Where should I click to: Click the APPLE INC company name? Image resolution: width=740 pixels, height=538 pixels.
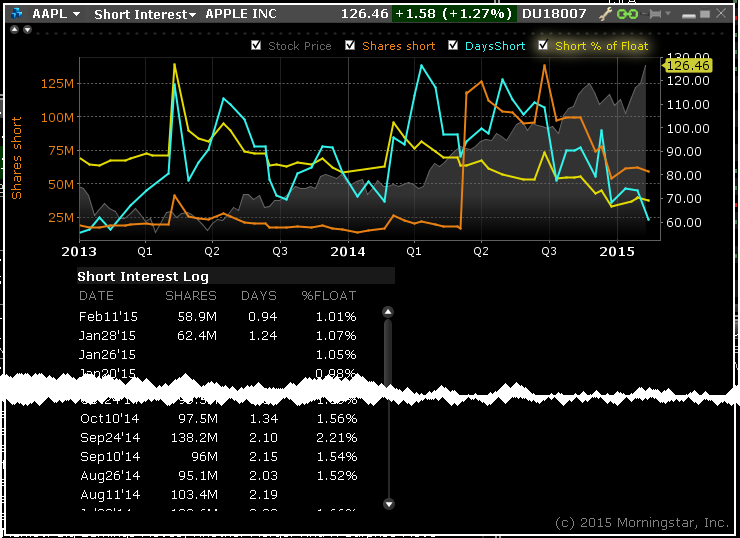(x=241, y=14)
